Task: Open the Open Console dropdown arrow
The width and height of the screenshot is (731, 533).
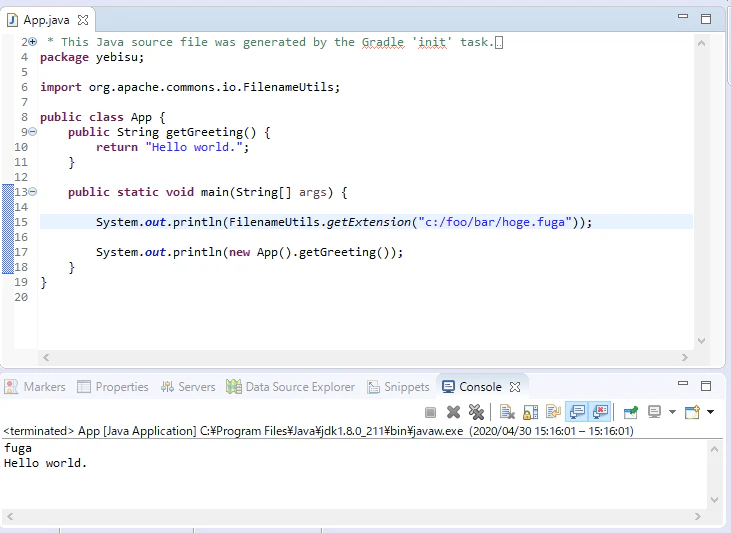Action: [710, 412]
